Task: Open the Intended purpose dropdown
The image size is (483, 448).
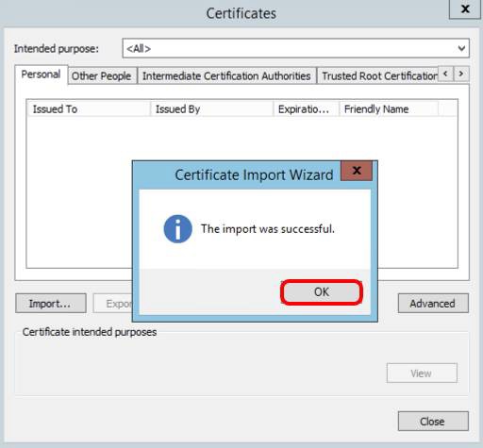Action: coord(295,48)
